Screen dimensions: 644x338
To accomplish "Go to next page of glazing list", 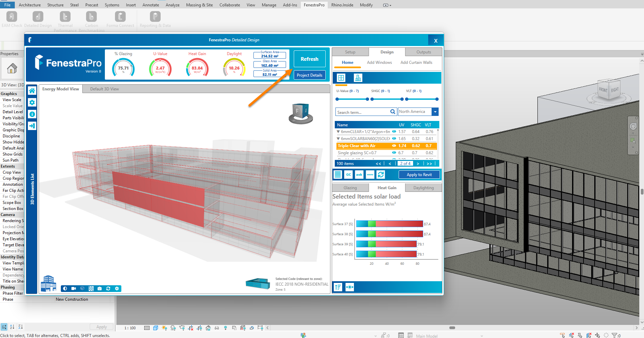I will (x=418, y=164).
